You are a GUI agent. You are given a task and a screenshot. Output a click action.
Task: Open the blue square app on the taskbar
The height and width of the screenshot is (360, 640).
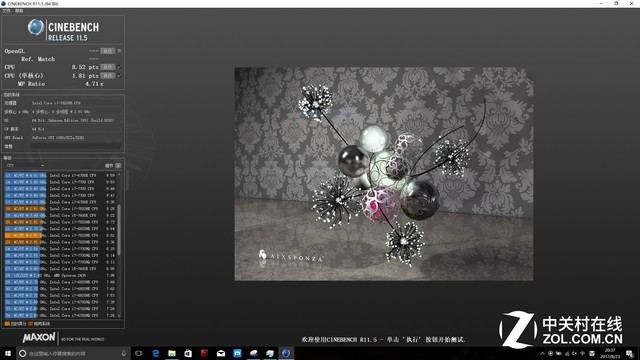click(237, 353)
